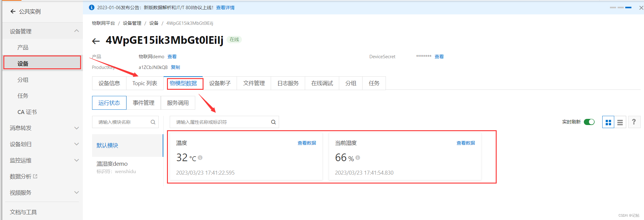Image resolution: width=644 pixels, height=220 pixels.
Task: Open the 设备信息 tab
Action: coord(109,83)
